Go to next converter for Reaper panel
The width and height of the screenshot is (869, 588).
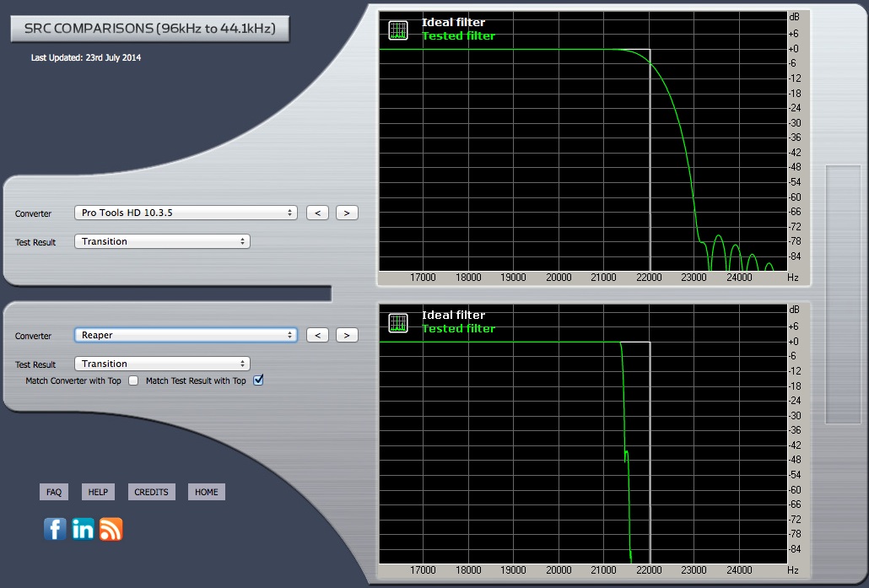pyautogui.click(x=347, y=335)
